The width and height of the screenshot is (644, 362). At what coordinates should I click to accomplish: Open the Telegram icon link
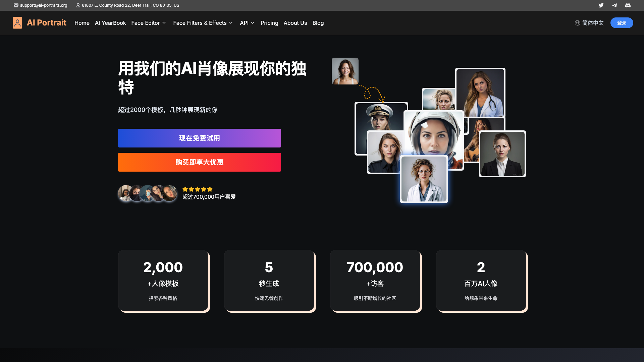click(x=614, y=5)
